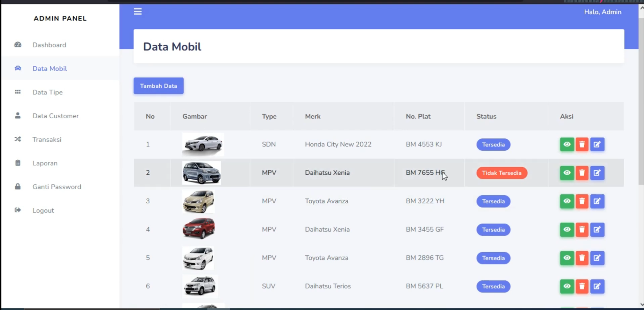Screen dimensions: 644x310
Task: Click Logout in the sidebar
Action: point(60,211)
